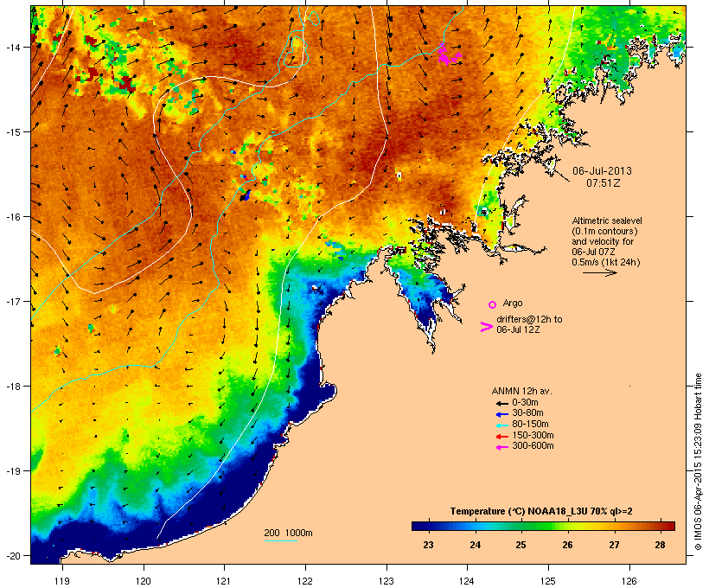Click the longitude axis label 123

pyautogui.click(x=386, y=581)
